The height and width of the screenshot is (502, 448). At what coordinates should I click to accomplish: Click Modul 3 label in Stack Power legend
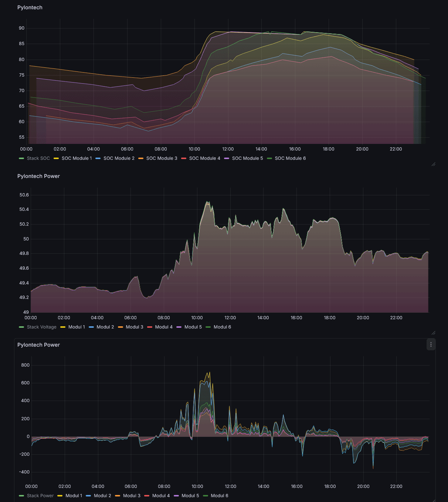132,496
